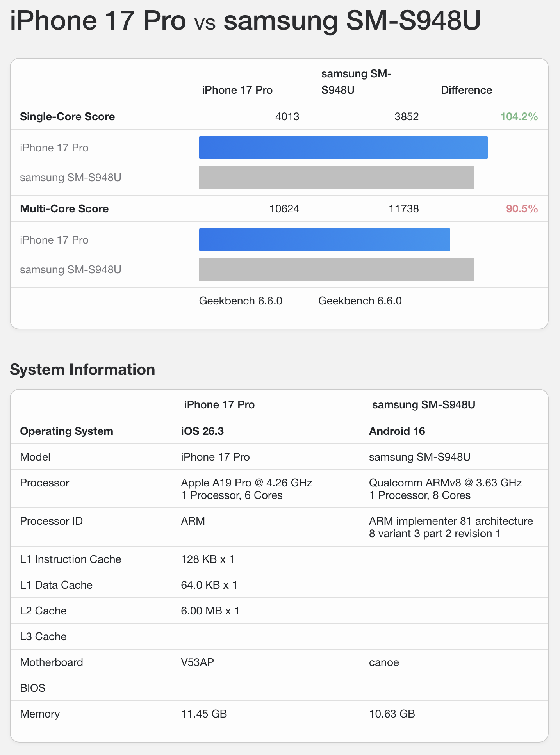Viewport: 560px width, 755px height.
Task: Click the Geekbench 6.6.0 version under samsung column
Action: pyautogui.click(x=360, y=301)
